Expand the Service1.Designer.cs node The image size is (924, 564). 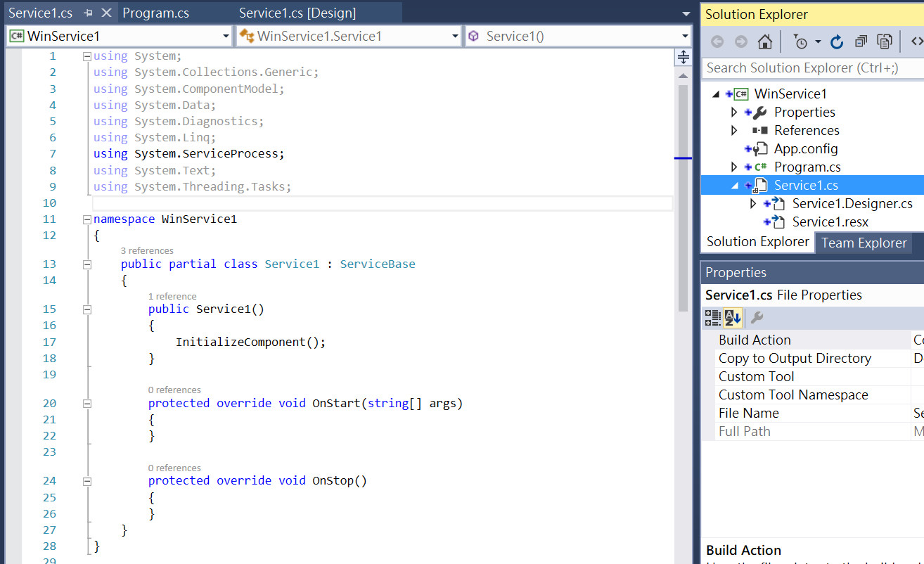pyautogui.click(x=752, y=203)
